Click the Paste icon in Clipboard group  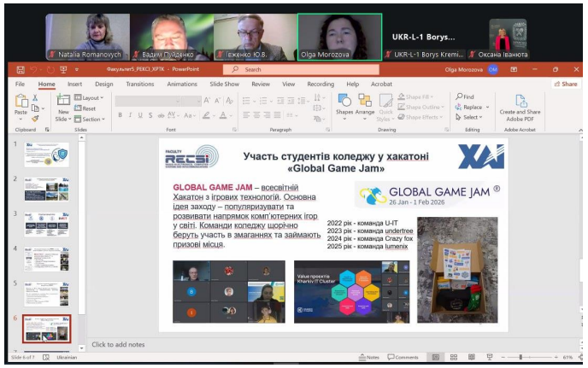click(x=21, y=103)
